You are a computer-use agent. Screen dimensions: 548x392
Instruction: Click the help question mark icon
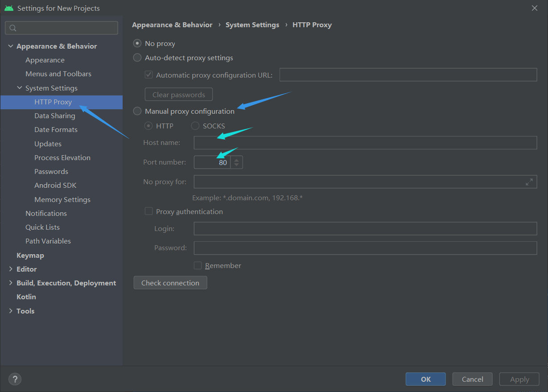point(15,379)
